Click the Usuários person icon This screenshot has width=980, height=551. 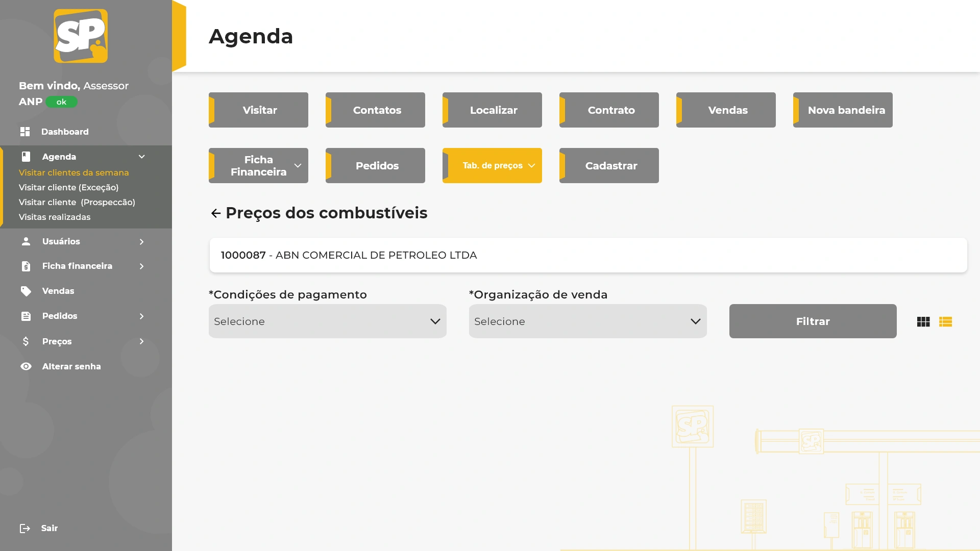point(26,241)
